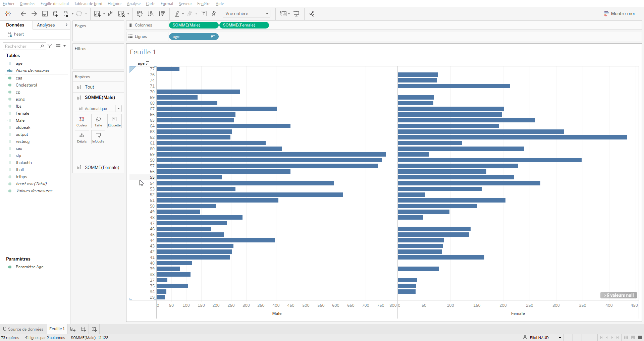Click the Female bar for age 62
The height and width of the screenshot is (341, 644).
[x=512, y=137]
